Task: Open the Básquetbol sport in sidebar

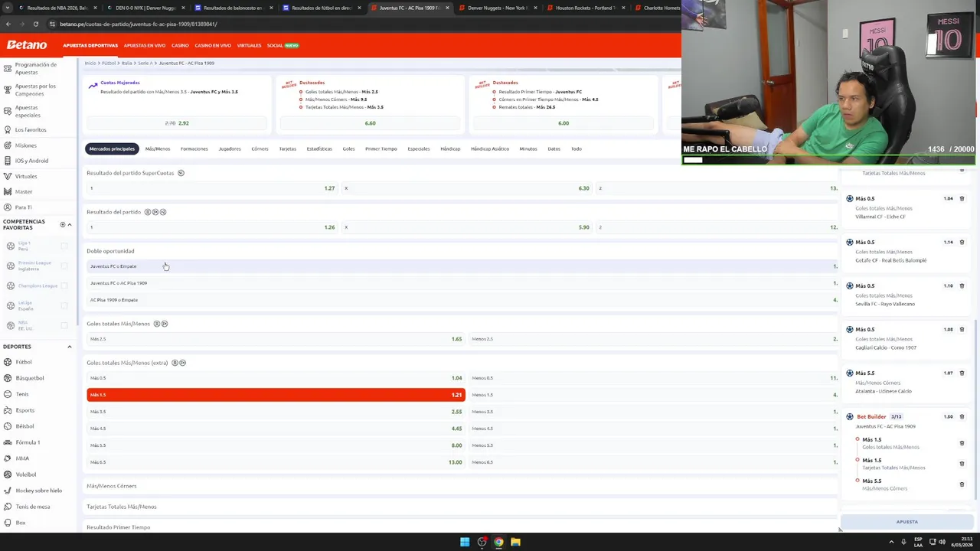Action: pyautogui.click(x=30, y=378)
